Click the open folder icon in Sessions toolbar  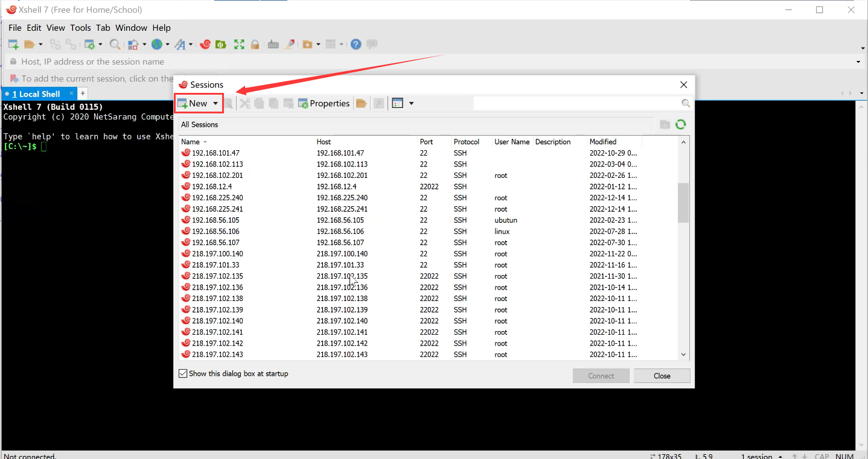coord(361,103)
